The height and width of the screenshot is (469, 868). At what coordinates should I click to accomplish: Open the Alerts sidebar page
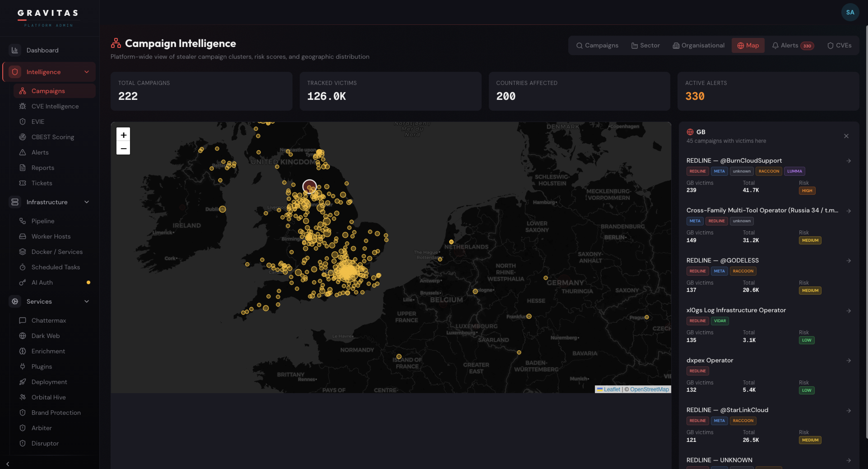(x=54, y=152)
